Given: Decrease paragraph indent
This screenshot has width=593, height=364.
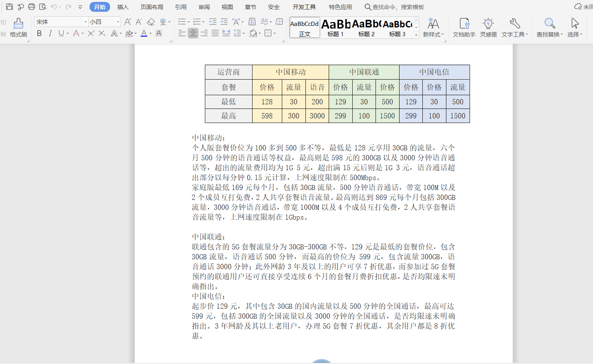Looking at the screenshot, I should (213, 22).
